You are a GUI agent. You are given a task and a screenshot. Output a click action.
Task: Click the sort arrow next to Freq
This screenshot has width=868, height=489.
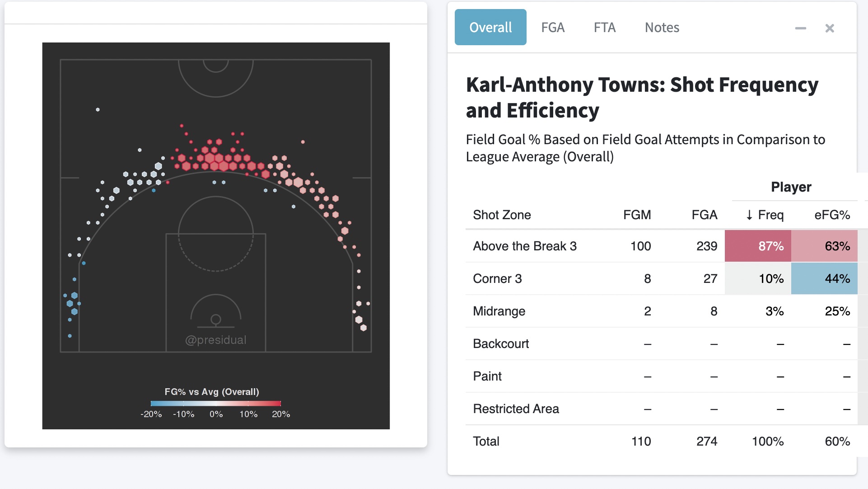(x=749, y=215)
